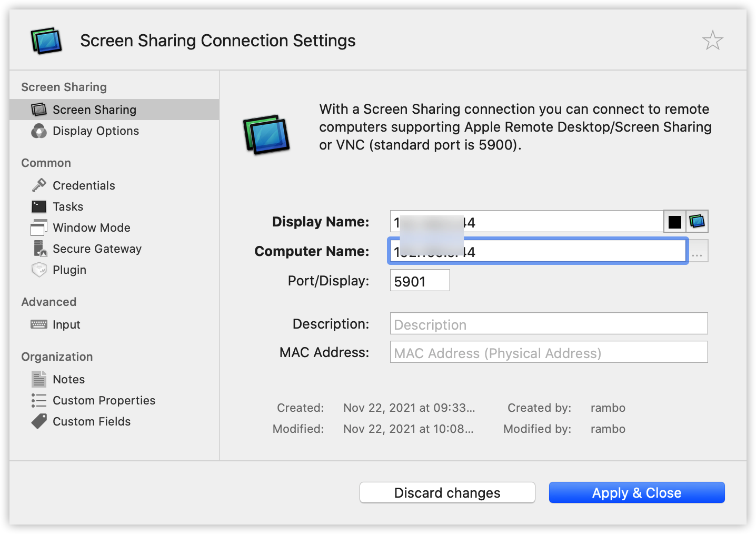The width and height of the screenshot is (756, 534).
Task: Select Display Options in the sidebar
Action: (x=95, y=131)
